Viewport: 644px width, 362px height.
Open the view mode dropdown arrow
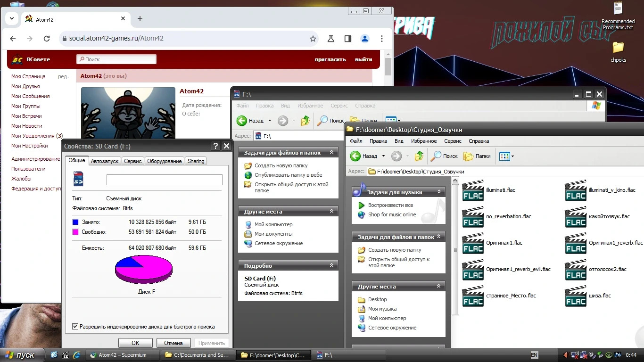[512, 156]
